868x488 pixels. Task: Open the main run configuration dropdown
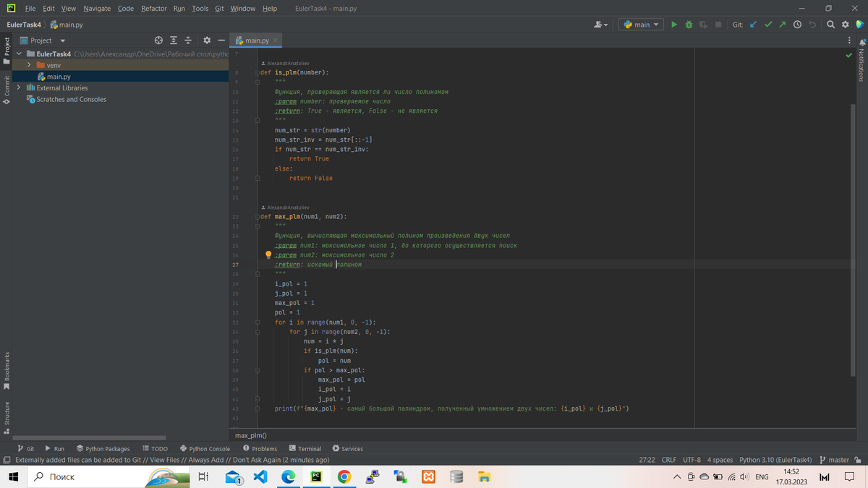(640, 24)
